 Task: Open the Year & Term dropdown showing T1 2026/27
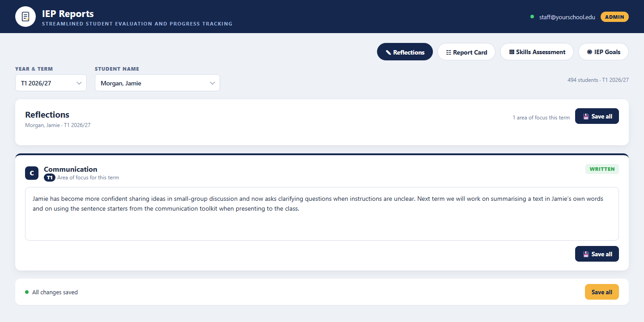click(x=51, y=83)
